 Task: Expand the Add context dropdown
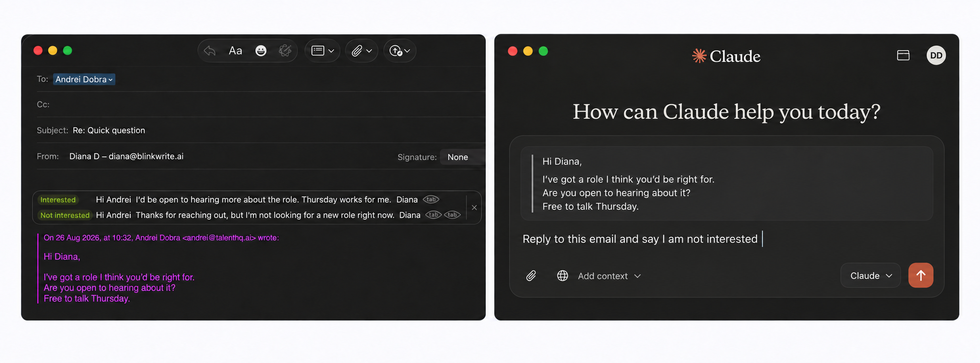pos(609,276)
